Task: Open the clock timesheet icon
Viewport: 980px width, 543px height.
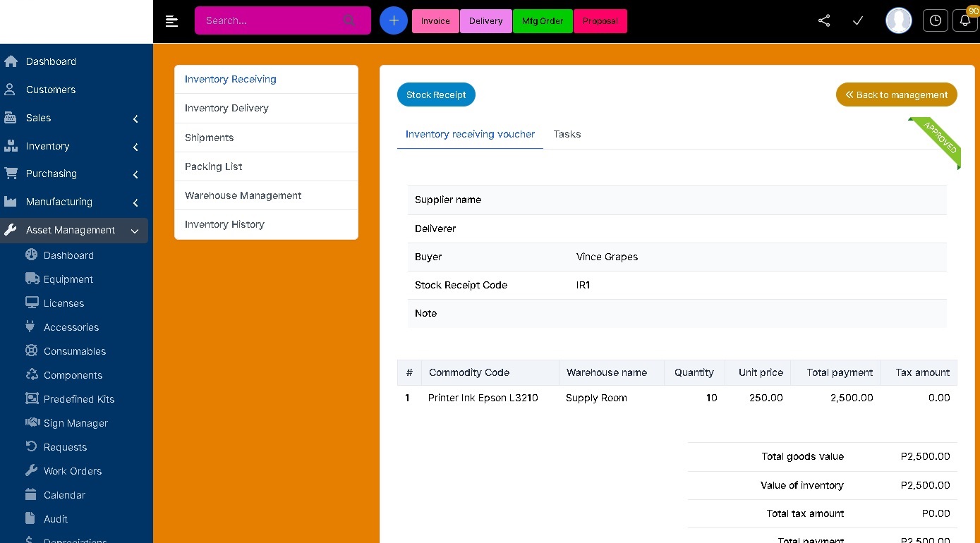Action: coord(936,21)
